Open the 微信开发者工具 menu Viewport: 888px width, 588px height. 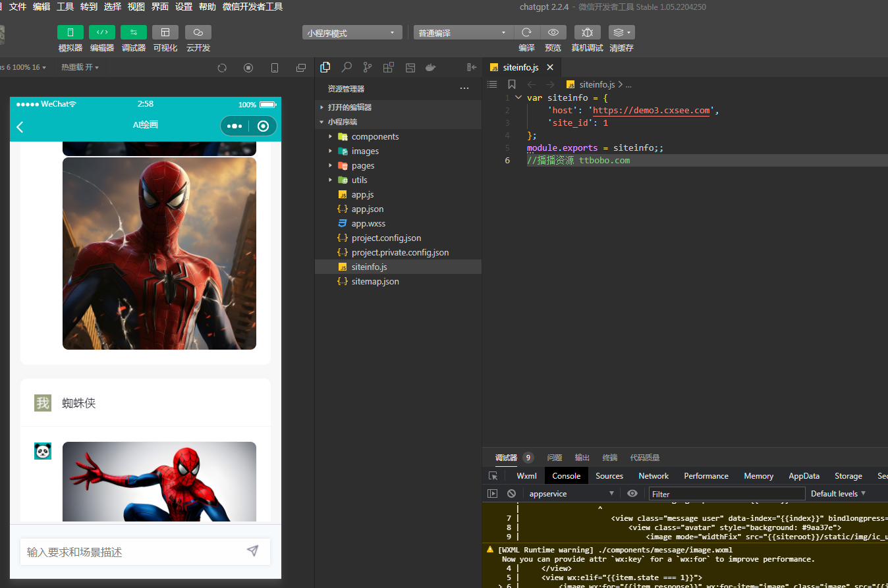pyautogui.click(x=253, y=7)
